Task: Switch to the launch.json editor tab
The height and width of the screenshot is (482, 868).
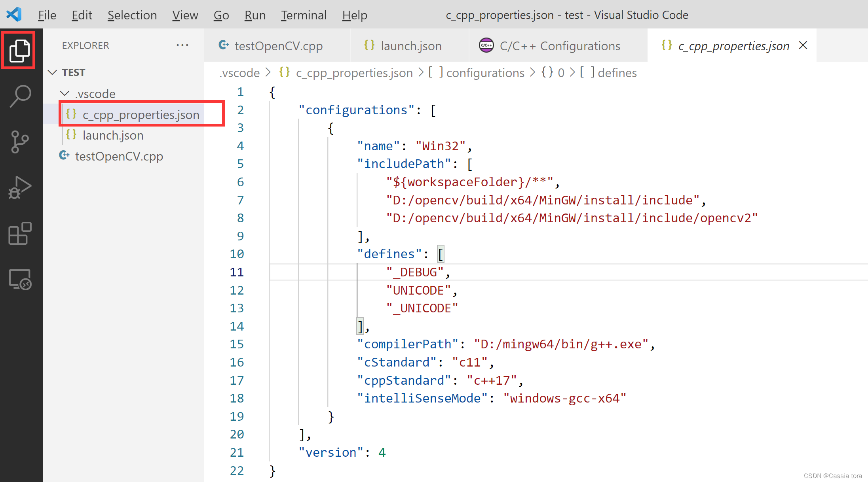Action: point(409,45)
